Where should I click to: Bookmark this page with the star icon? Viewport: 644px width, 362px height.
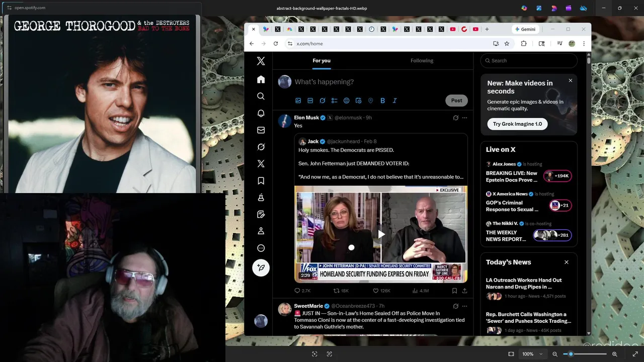click(x=507, y=44)
